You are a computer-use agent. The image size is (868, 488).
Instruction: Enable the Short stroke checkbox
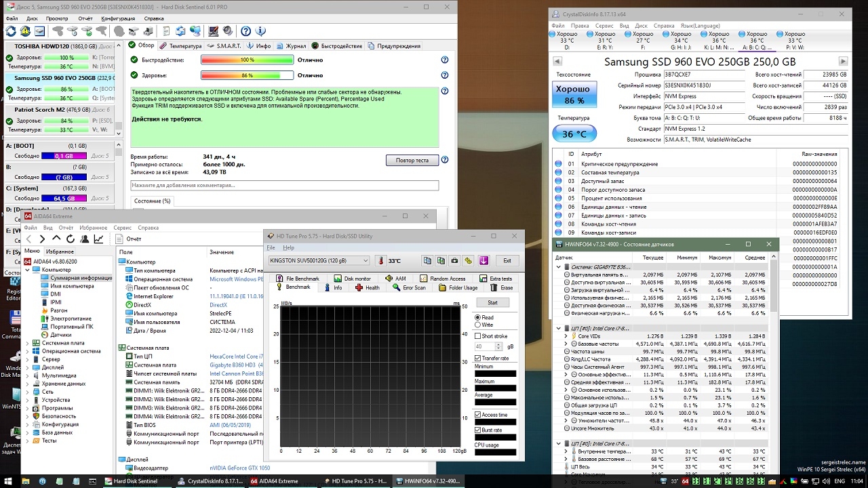coord(478,336)
